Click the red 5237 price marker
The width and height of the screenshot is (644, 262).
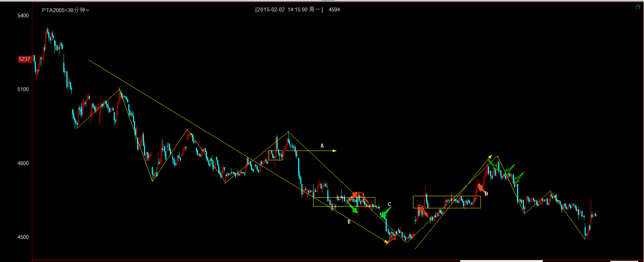click(25, 59)
